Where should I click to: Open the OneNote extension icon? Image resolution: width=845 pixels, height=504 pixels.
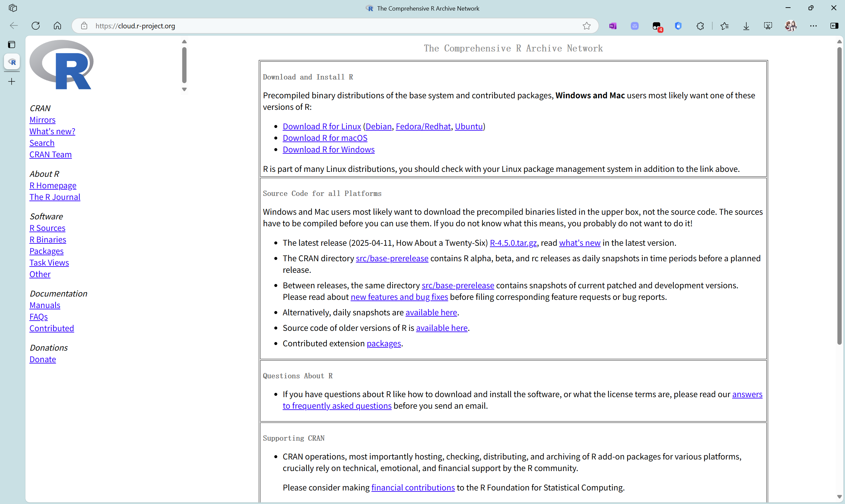613,26
